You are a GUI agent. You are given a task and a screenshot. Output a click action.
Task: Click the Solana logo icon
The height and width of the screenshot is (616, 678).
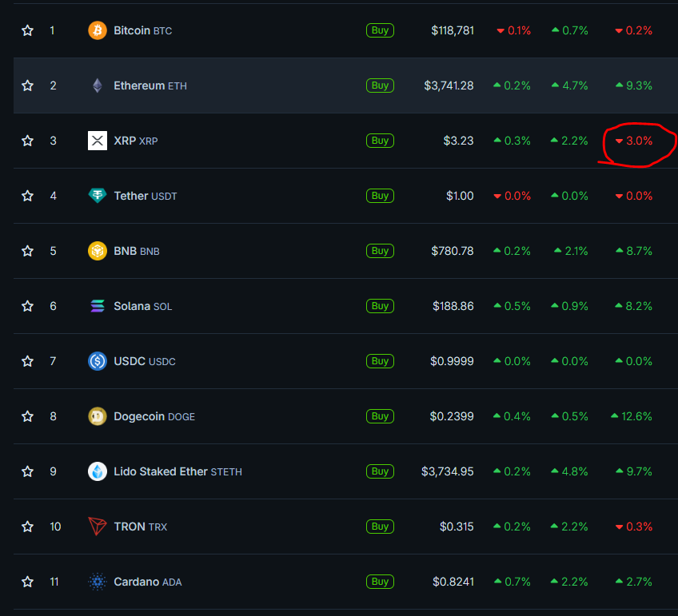(x=98, y=306)
